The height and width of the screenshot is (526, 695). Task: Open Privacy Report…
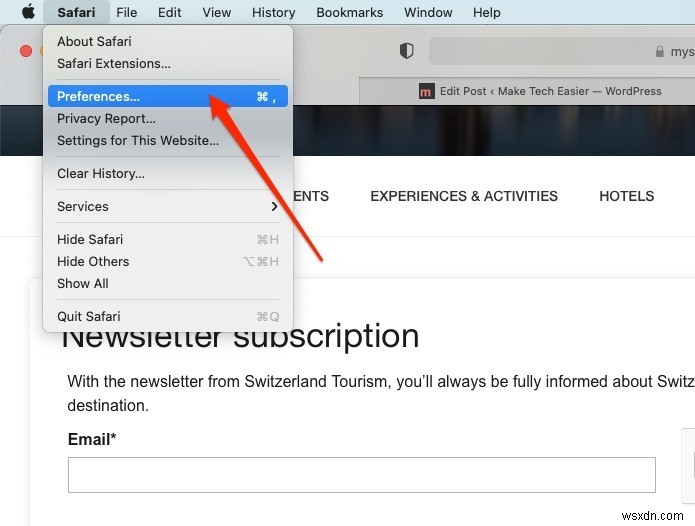[168, 118]
